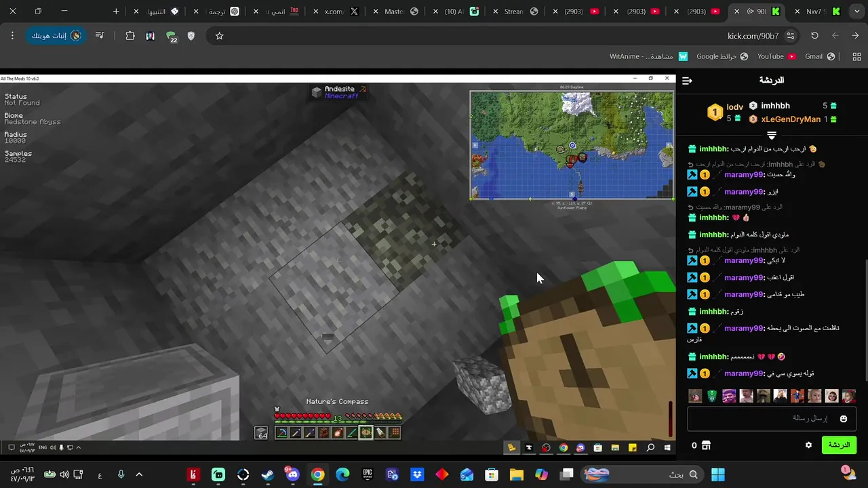Open site info icon in address bar

[x=791, y=36]
